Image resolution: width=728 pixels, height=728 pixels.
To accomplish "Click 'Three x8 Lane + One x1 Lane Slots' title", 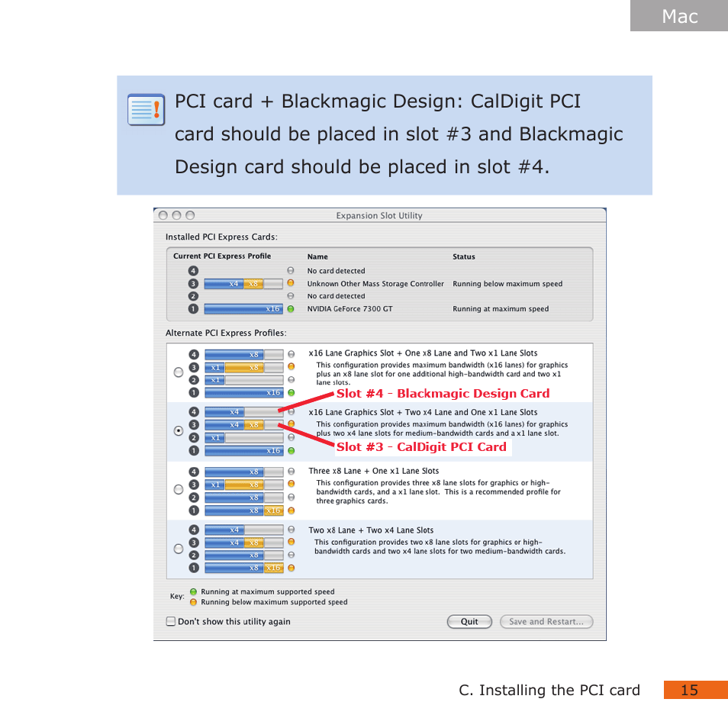I will [x=374, y=471].
